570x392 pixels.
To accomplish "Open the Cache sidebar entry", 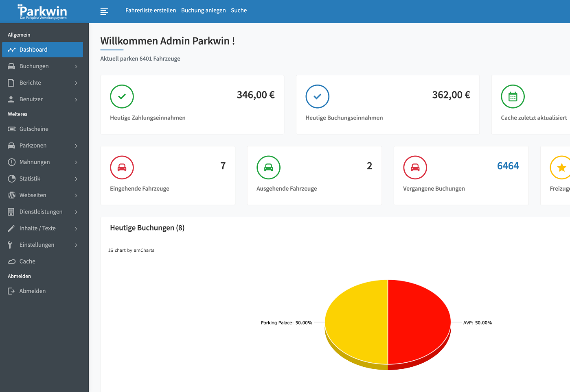I will click(27, 261).
